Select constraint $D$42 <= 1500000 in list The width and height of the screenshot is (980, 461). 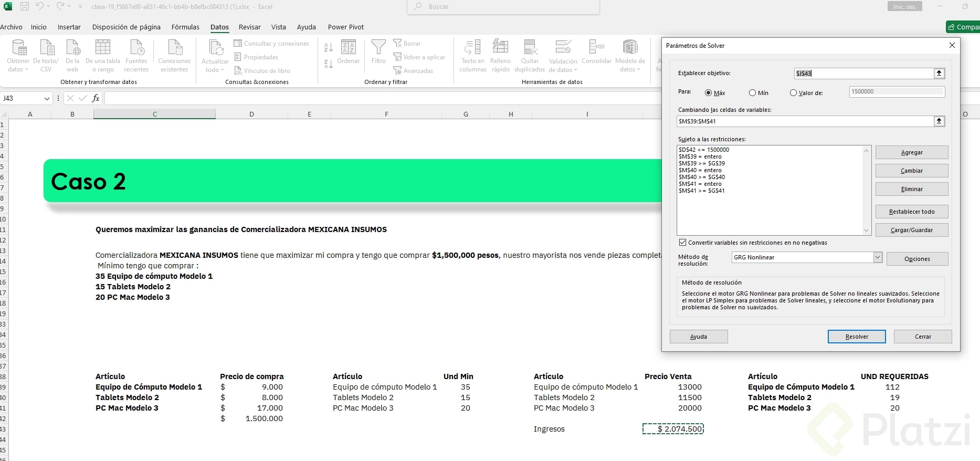coord(704,150)
